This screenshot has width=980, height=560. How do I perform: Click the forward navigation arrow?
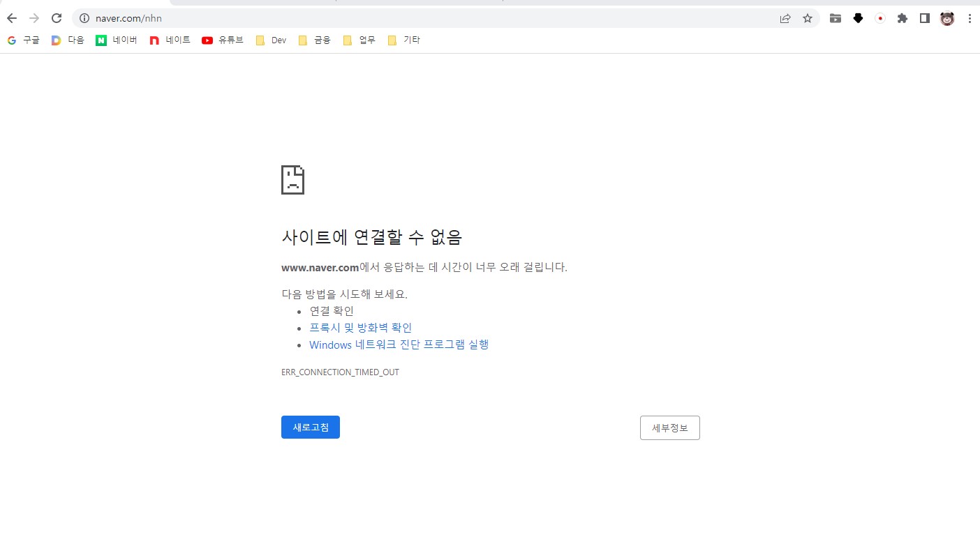coord(34,18)
